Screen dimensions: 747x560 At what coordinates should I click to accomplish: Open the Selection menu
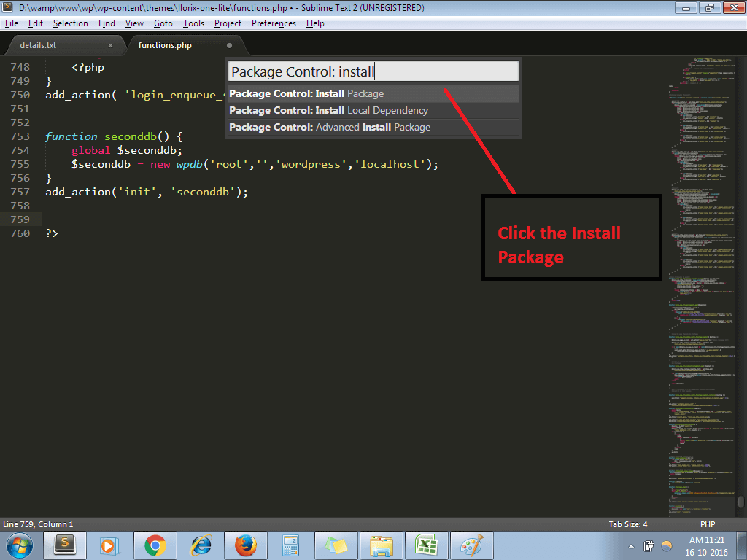(x=71, y=23)
